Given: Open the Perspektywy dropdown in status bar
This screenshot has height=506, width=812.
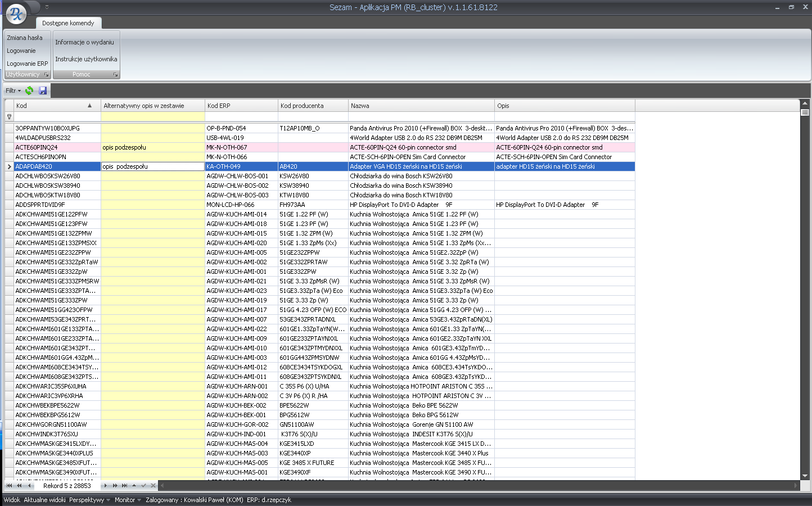Looking at the screenshot, I should (x=89, y=500).
